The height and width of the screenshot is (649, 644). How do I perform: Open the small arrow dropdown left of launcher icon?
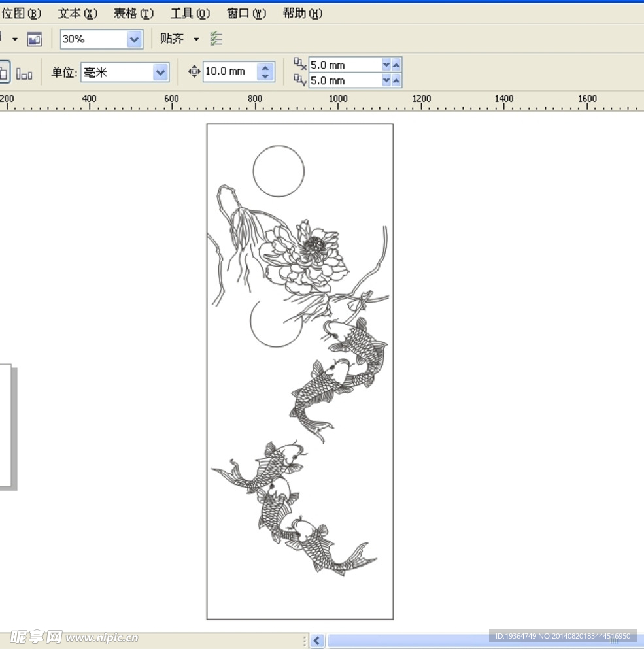pyautogui.click(x=14, y=40)
